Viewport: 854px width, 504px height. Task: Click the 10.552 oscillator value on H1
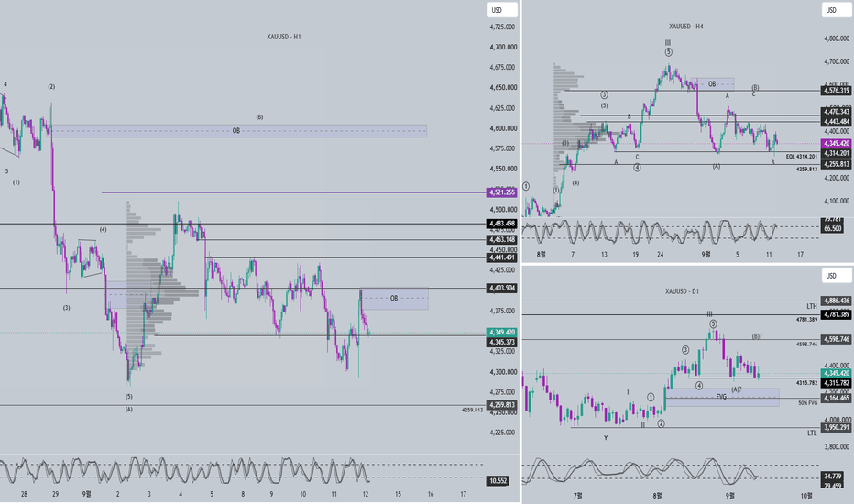pyautogui.click(x=498, y=480)
